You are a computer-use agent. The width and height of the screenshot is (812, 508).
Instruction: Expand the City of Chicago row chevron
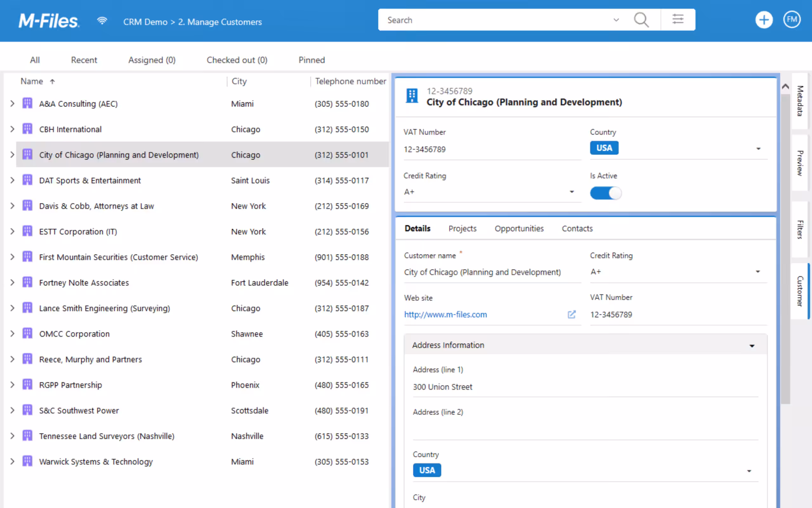(x=12, y=155)
